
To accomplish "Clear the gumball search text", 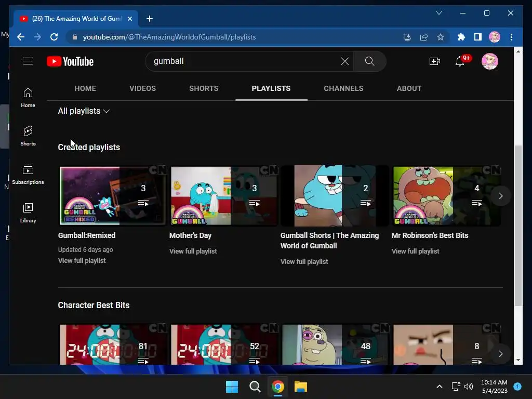I will (345, 61).
